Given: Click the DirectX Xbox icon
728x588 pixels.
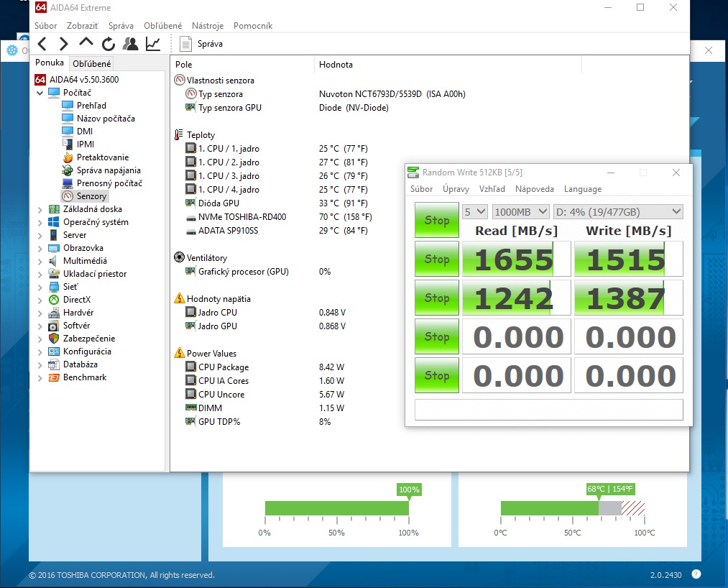Looking at the screenshot, I should pos(54,300).
